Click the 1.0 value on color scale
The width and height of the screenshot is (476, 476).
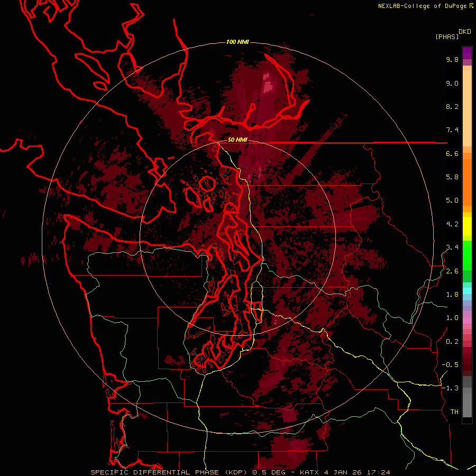pos(452,318)
